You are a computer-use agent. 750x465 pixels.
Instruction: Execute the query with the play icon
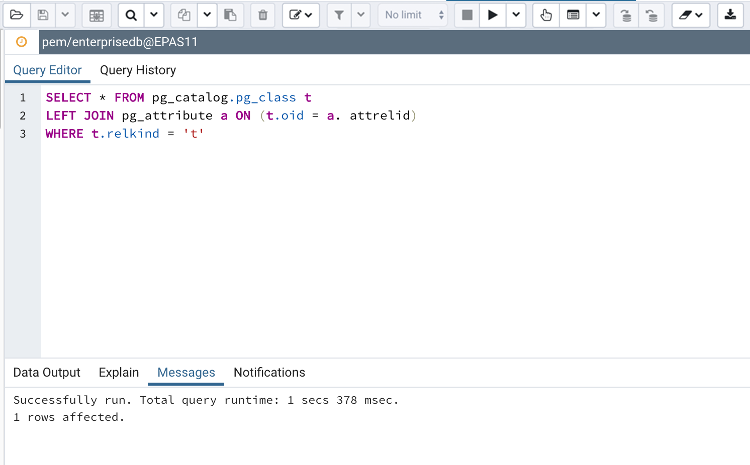[x=493, y=15]
